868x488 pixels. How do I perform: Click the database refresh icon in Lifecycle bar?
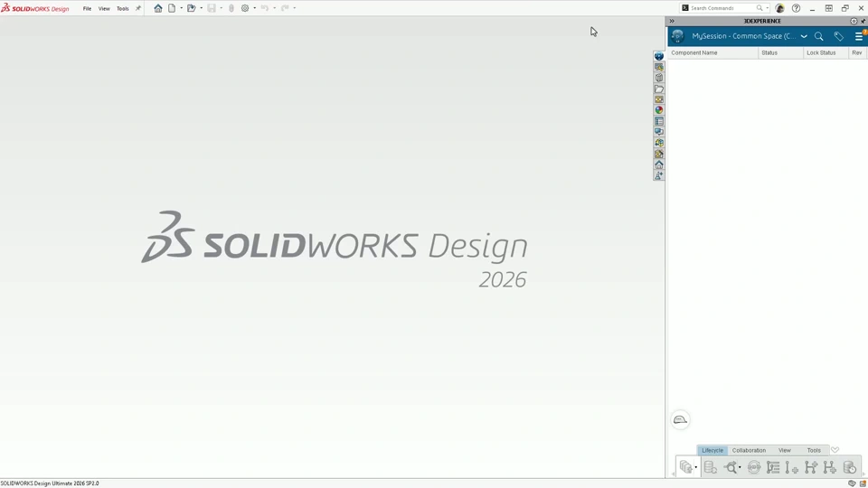point(711,467)
